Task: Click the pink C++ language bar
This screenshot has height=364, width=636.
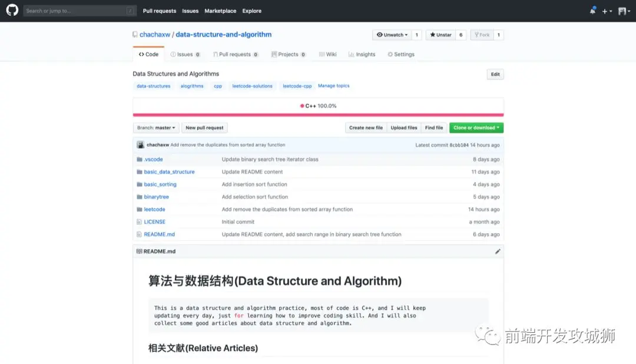Action: click(x=318, y=115)
